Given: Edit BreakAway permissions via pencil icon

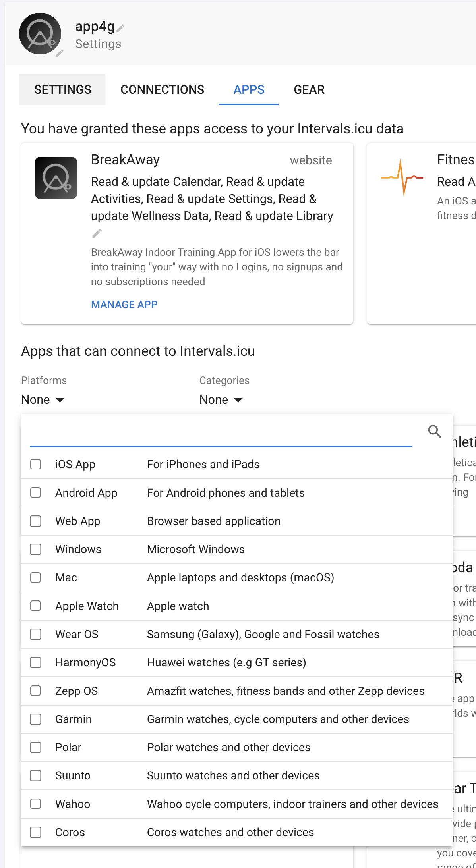Looking at the screenshot, I should pyautogui.click(x=97, y=233).
